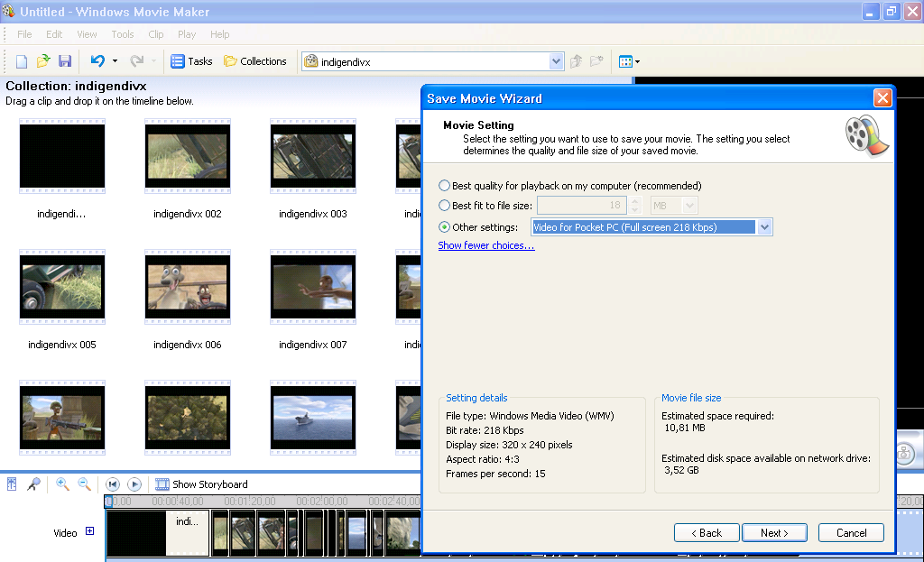
Task: Open the Help menu
Action: (220, 34)
